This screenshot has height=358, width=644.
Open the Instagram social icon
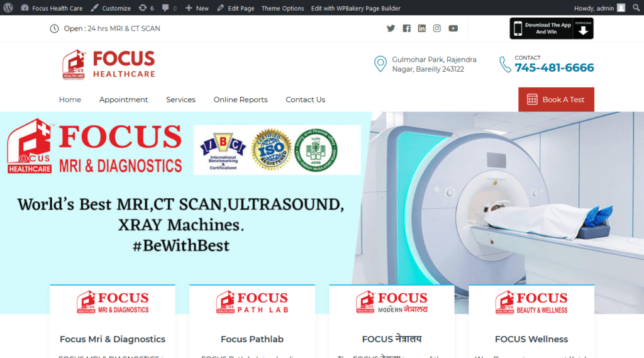pos(437,28)
